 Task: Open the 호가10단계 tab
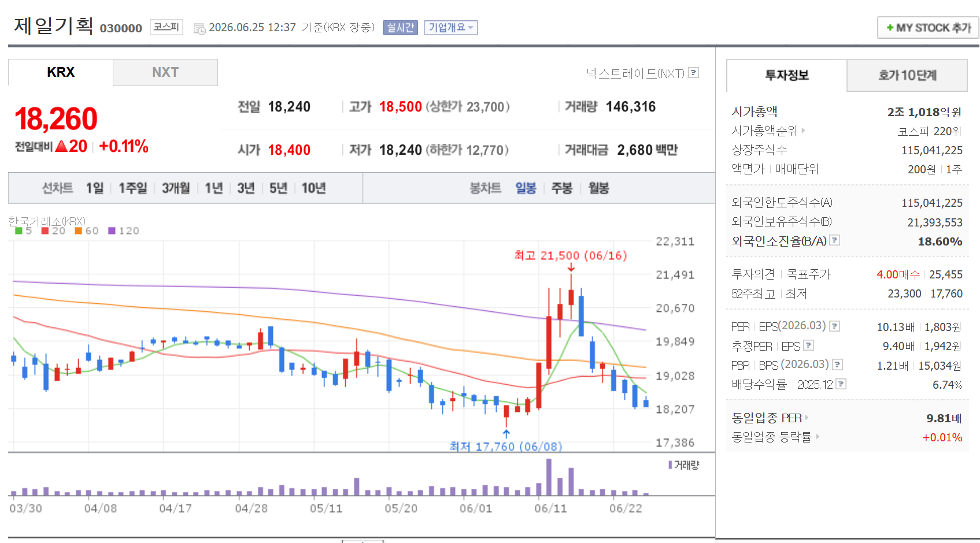907,75
